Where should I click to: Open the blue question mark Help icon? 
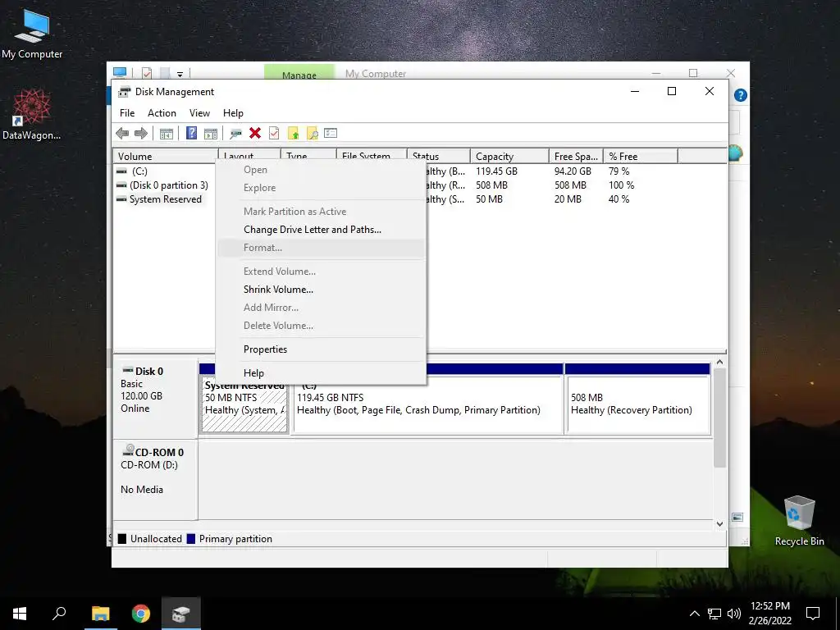pos(191,133)
